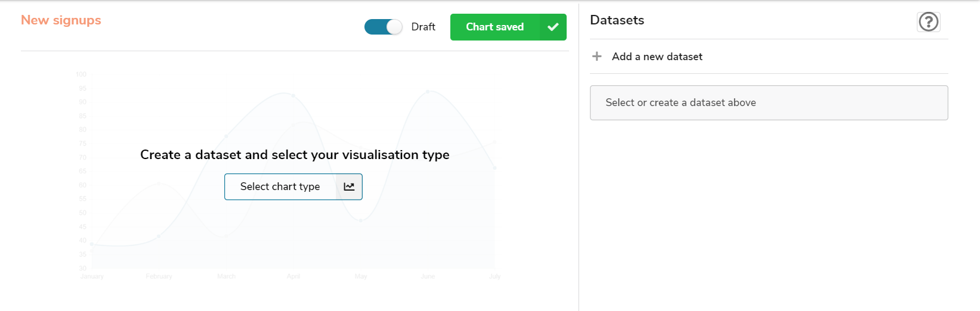Image resolution: width=980 pixels, height=311 pixels.
Task: Click the data point above March
Action: pyautogui.click(x=226, y=136)
